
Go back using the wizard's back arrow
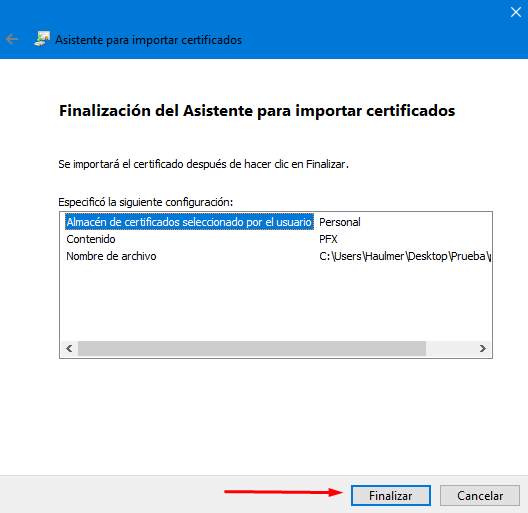[x=12, y=39]
